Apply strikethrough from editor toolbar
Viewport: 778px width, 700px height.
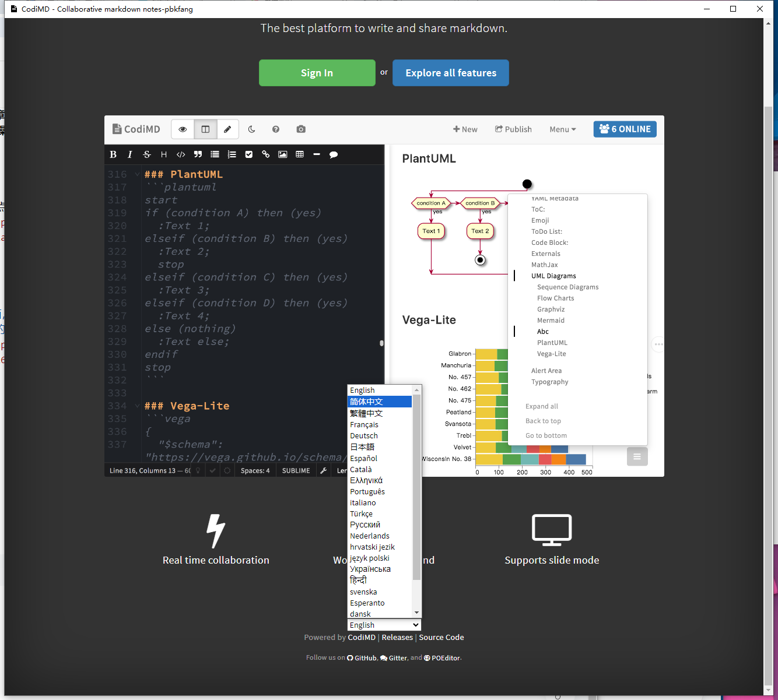147,154
